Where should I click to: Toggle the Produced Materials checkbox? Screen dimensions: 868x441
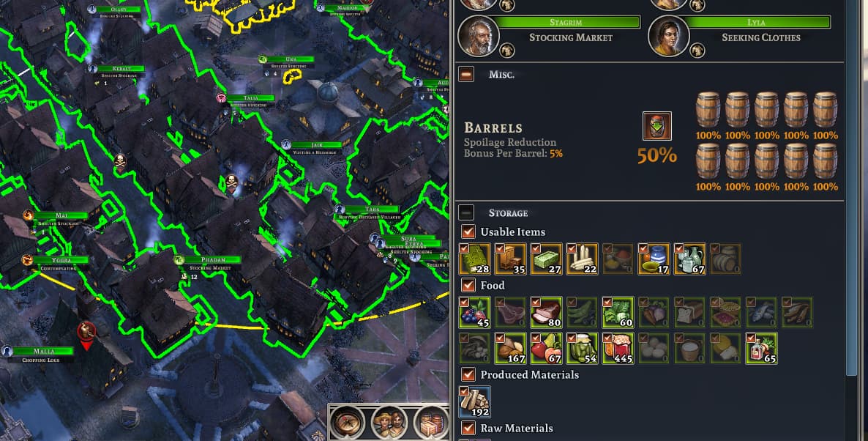coord(468,374)
